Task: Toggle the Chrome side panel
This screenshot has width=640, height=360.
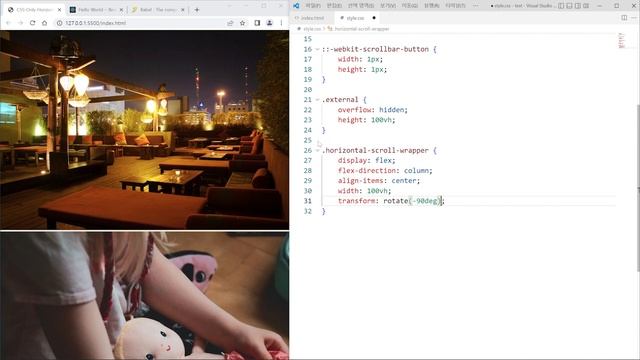Action: click(x=257, y=23)
